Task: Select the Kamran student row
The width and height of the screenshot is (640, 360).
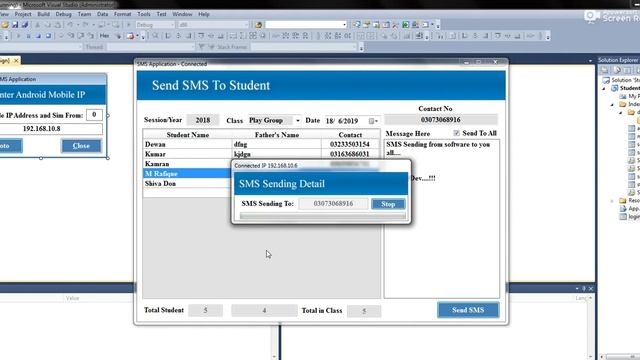Action: click(187, 164)
